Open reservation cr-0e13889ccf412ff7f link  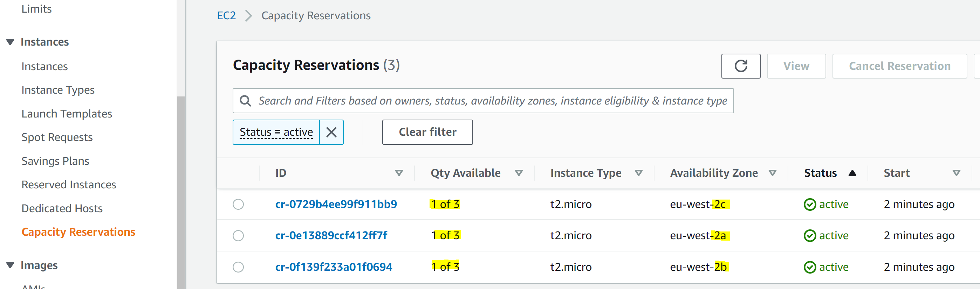coord(331,236)
